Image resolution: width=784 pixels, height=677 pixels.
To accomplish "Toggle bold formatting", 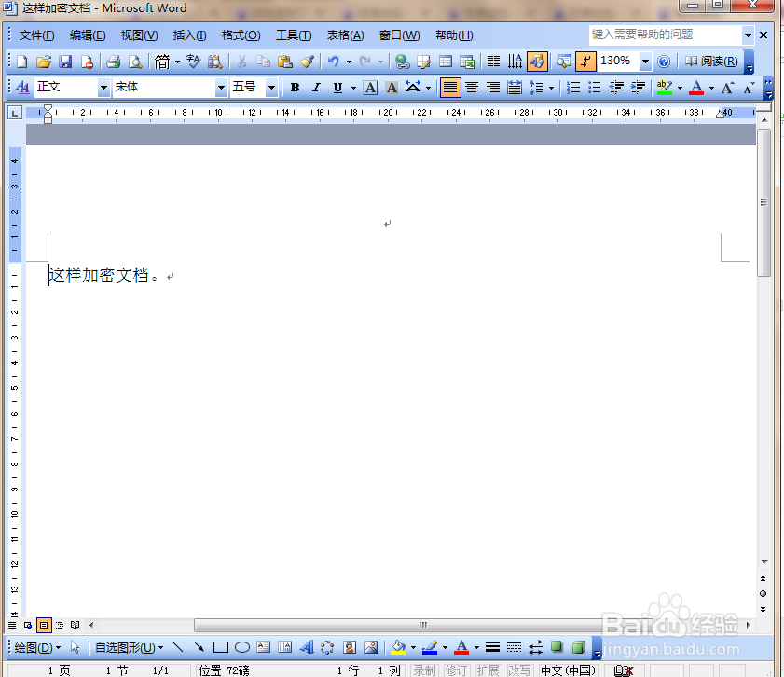I will 294,87.
